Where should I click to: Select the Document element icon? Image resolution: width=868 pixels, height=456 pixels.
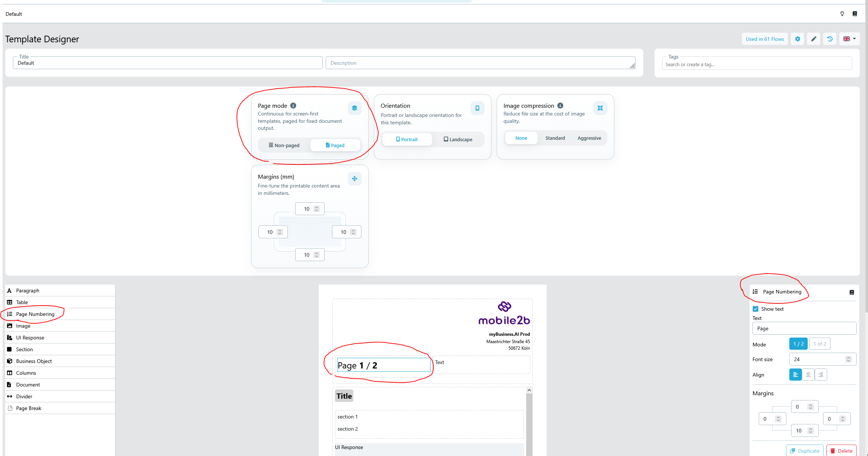(10, 385)
